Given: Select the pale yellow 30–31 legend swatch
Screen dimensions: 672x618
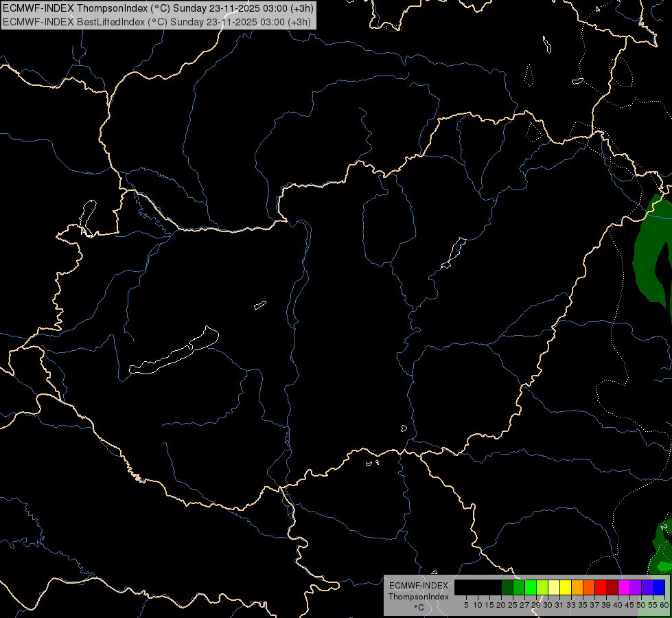Looking at the screenshot, I should point(554,588).
